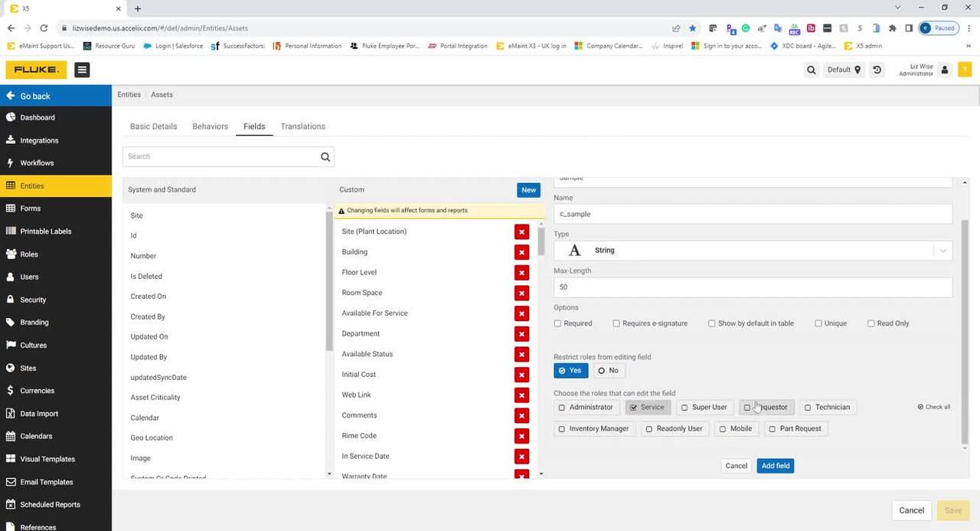This screenshot has width=980, height=531.
Task: Create a New custom field
Action: pyautogui.click(x=528, y=190)
